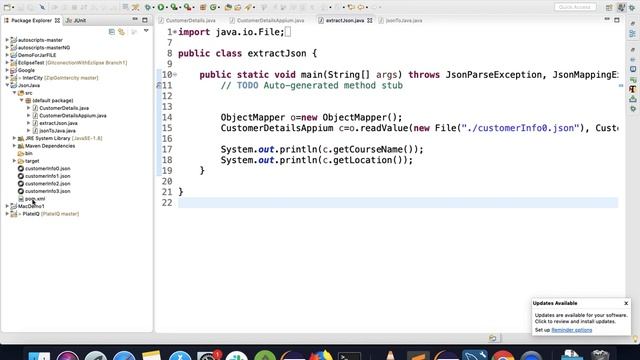Click the Debug bug icon in toolbar
640x360 pixels.
[x=148, y=7]
